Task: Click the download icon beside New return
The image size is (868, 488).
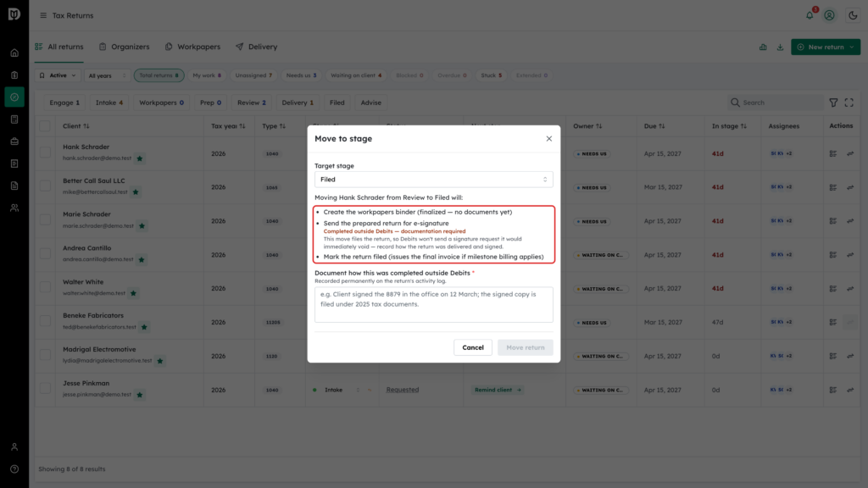Action: [x=780, y=47]
